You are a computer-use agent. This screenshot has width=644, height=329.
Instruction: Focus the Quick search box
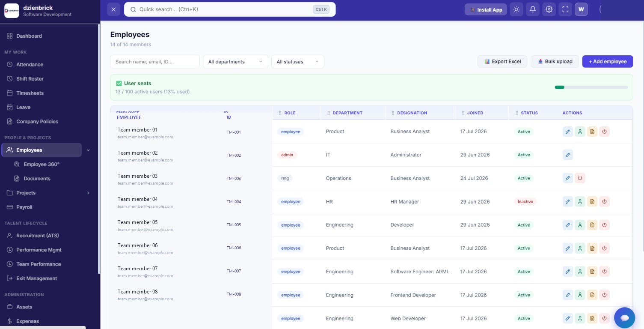point(230,9)
